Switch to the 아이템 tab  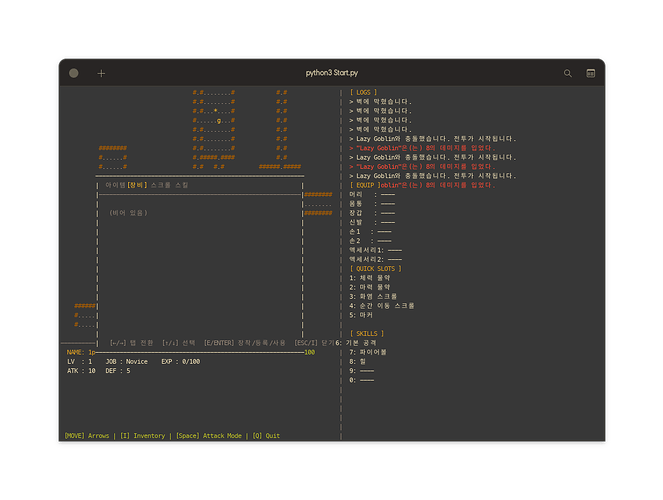click(x=115, y=185)
